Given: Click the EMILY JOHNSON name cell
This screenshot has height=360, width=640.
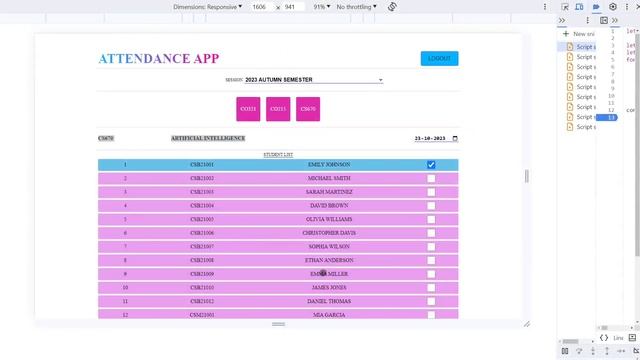Looking at the screenshot, I should click(x=329, y=164).
